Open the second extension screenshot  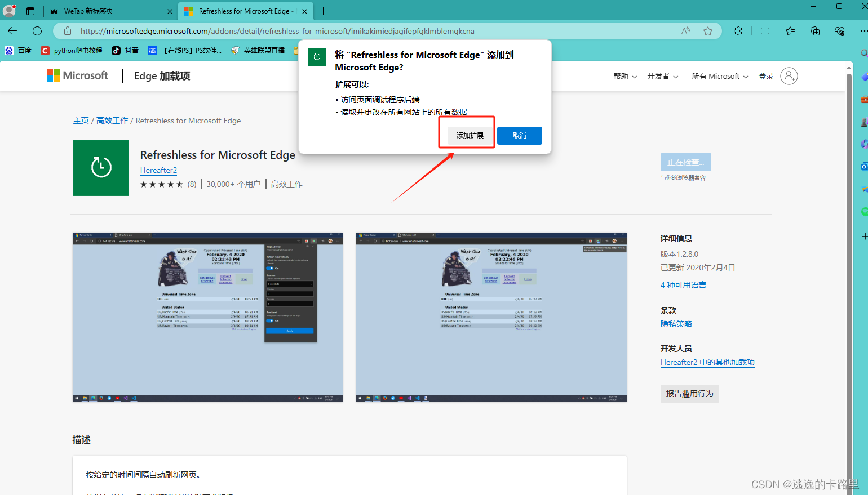[x=491, y=317]
